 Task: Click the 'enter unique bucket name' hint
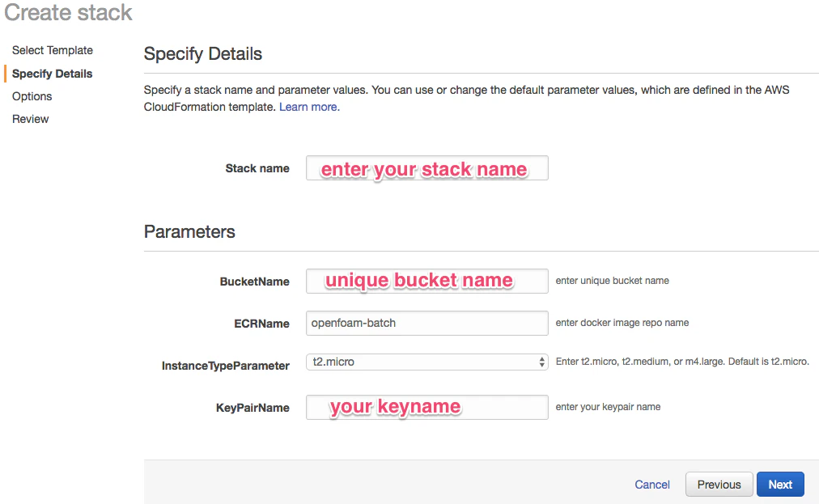612,281
